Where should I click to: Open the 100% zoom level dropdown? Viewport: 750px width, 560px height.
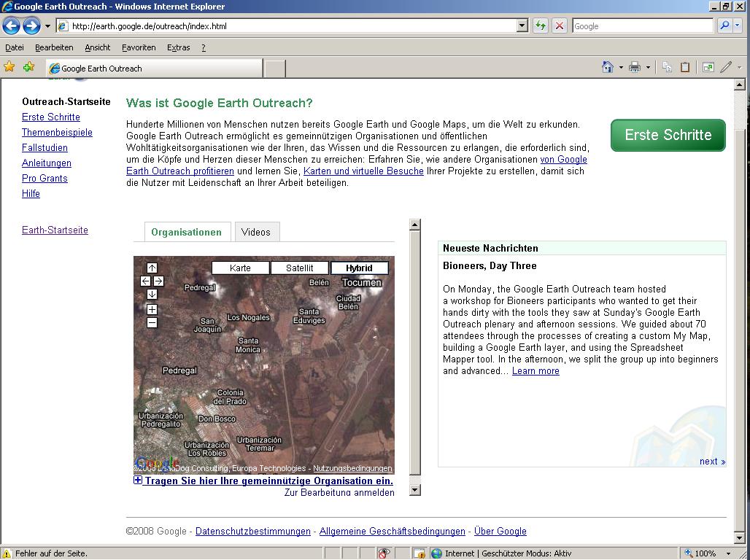pyautogui.click(x=728, y=553)
